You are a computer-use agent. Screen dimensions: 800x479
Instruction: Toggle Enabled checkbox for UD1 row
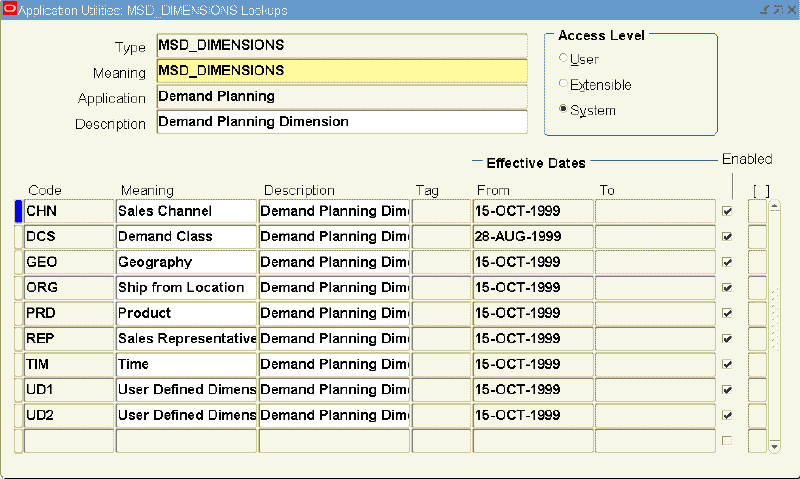[x=727, y=390]
